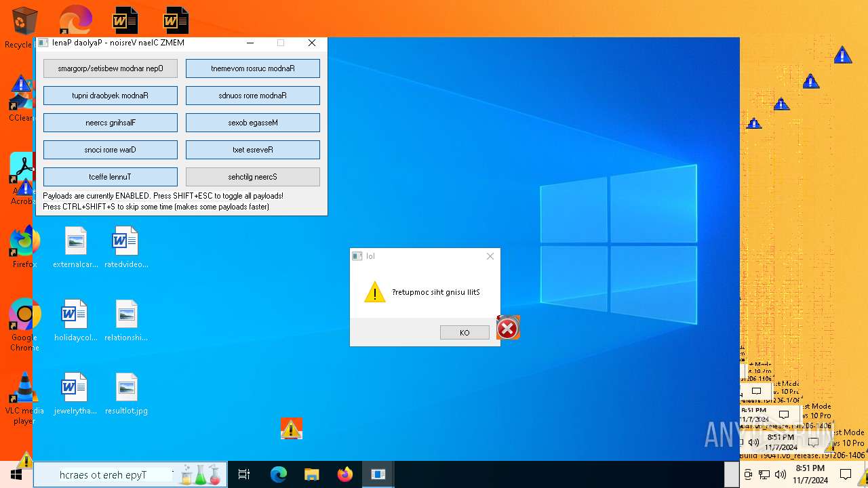Toggle 'tnemevom rosruc modnaR' payload
Image resolution: width=868 pixels, height=488 pixels.
253,68
